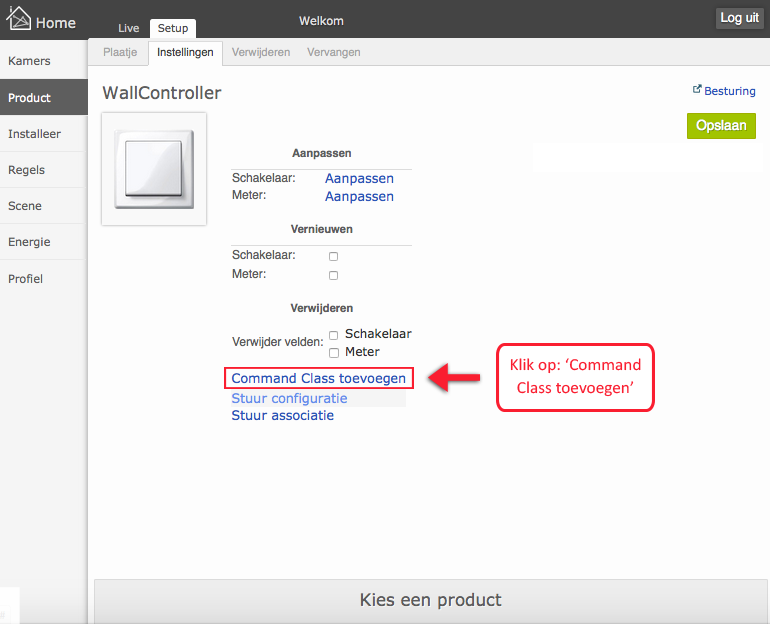This screenshot has width=770, height=624.
Task: Check Verwijder velden Schakelaar checkbox
Action: point(333,335)
